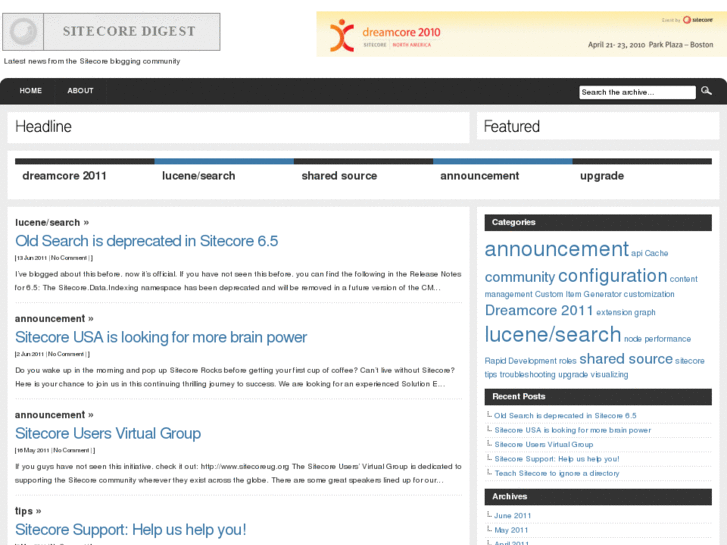This screenshot has height=545, width=727.
Task: Open the performance tag
Action: pos(667,339)
